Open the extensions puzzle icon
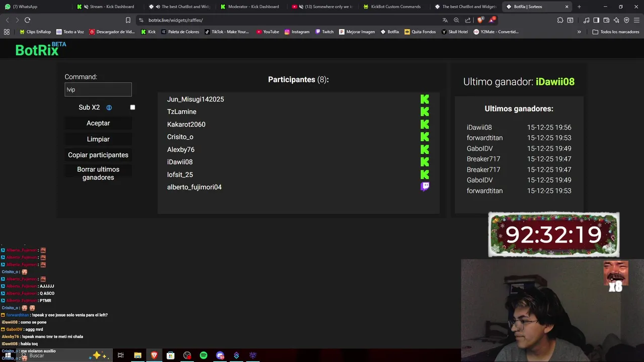Screen dimensions: 644x362 point(560,20)
